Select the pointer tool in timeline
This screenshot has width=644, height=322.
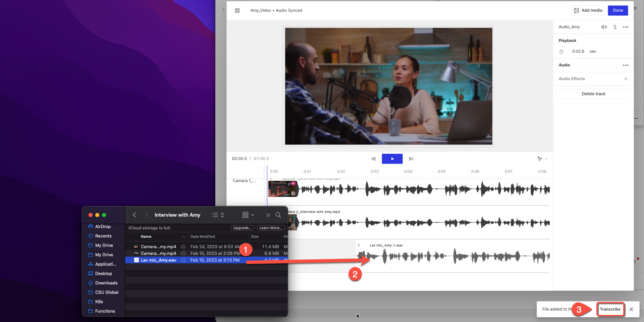539,159
